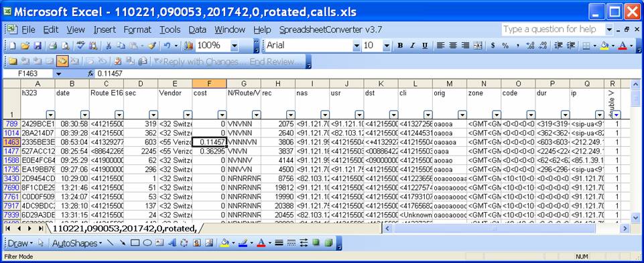Toggle Bold formatting
Viewport: 644px width, 263px height.
[400, 46]
